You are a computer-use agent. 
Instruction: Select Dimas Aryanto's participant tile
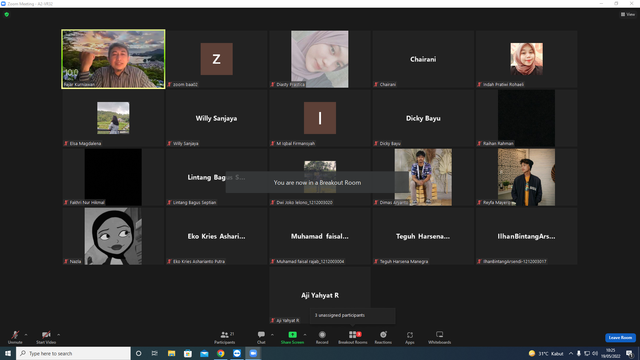tap(423, 177)
